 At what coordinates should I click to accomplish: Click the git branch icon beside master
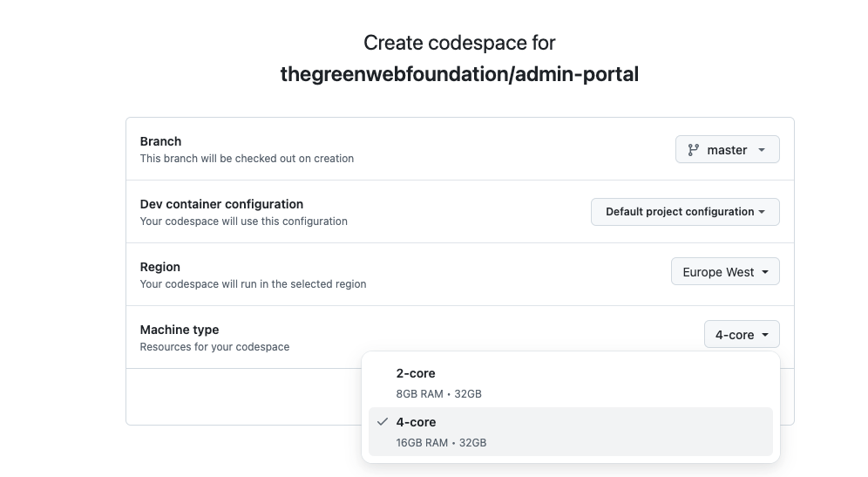pyautogui.click(x=693, y=150)
